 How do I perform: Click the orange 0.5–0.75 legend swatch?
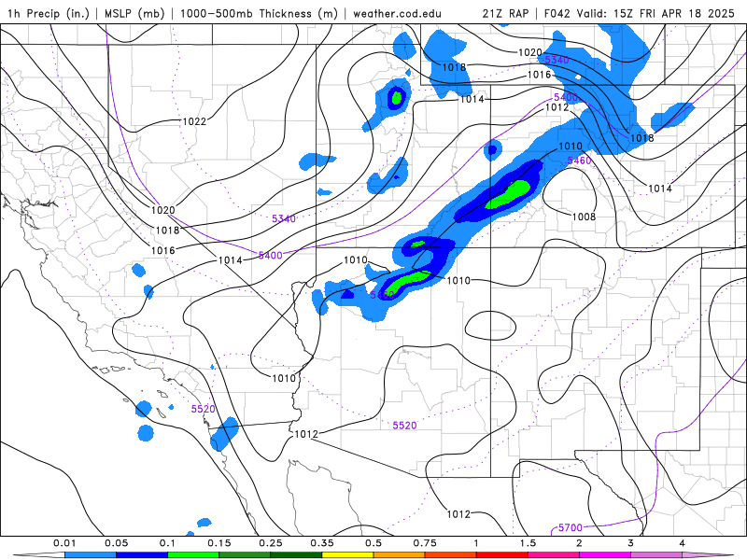(400, 555)
